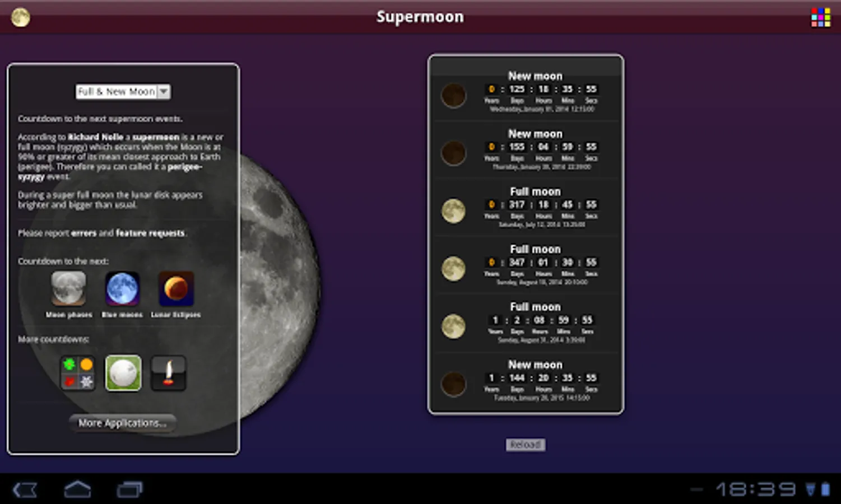Screen dimensions: 841x504
Task: Tap the More Applications button
Action: click(x=122, y=423)
